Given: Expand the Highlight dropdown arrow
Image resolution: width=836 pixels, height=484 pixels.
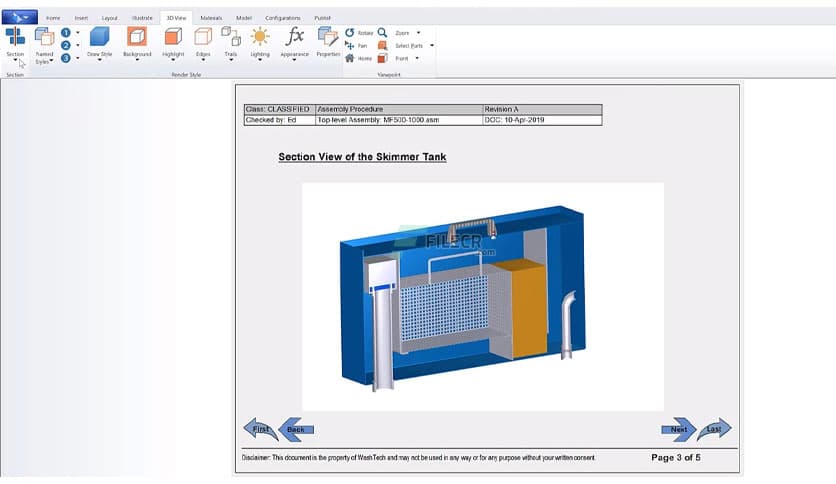Looking at the screenshot, I should tap(173, 60).
